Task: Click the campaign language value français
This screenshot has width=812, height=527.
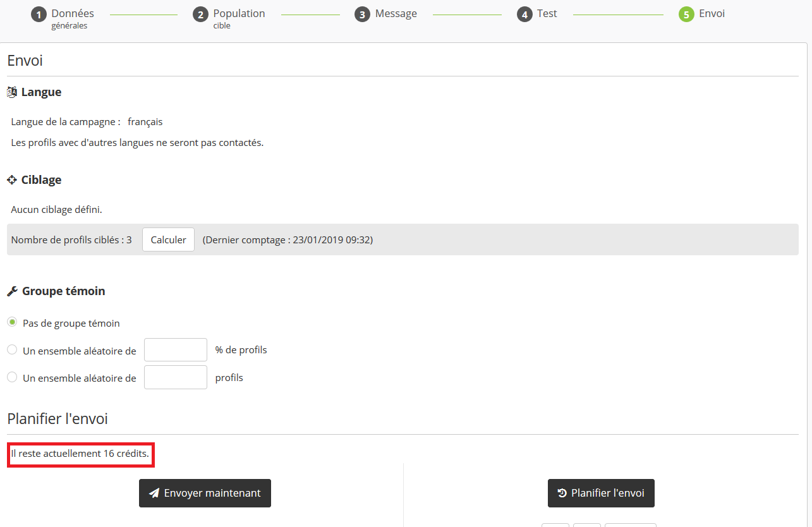Action: click(x=145, y=122)
